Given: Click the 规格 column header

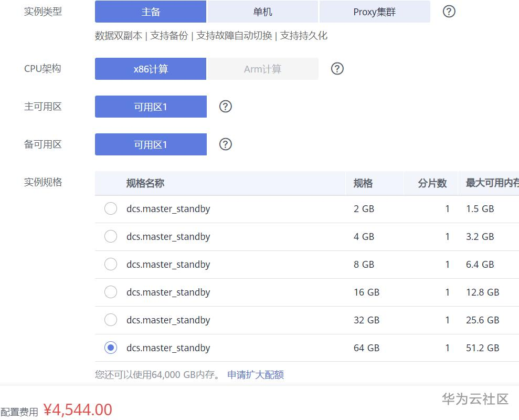Looking at the screenshot, I should pyautogui.click(x=363, y=183).
